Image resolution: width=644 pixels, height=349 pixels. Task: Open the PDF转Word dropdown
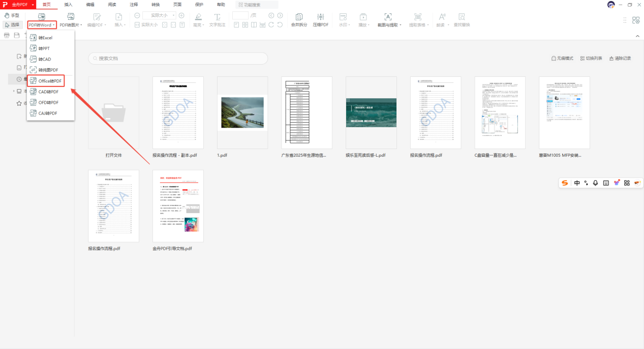[42, 24]
